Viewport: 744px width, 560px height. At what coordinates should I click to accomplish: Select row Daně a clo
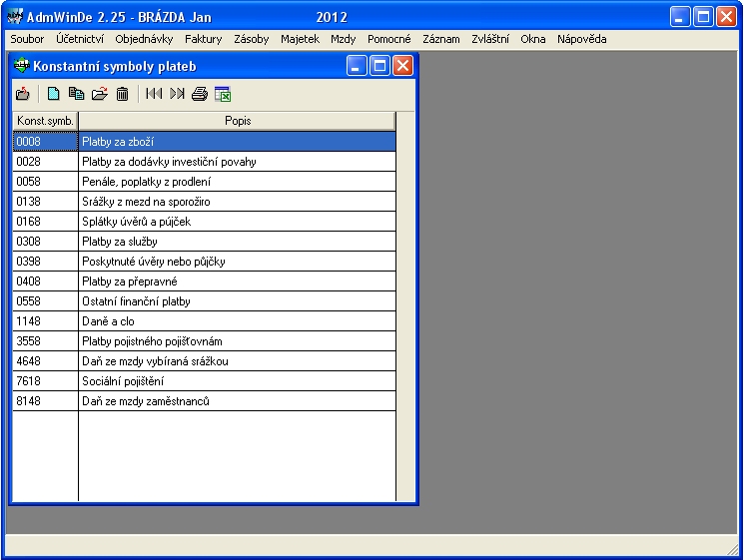(238, 320)
